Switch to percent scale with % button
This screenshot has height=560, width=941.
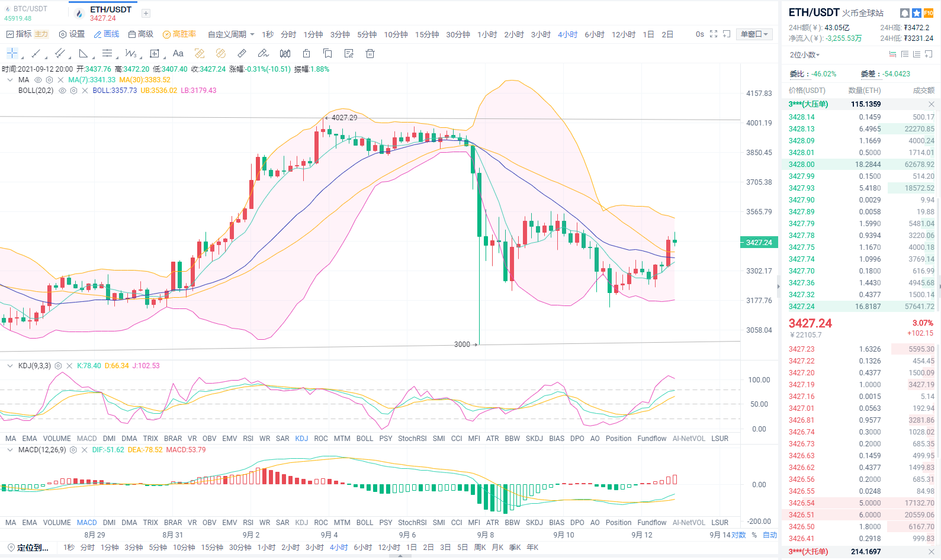pyautogui.click(x=754, y=535)
